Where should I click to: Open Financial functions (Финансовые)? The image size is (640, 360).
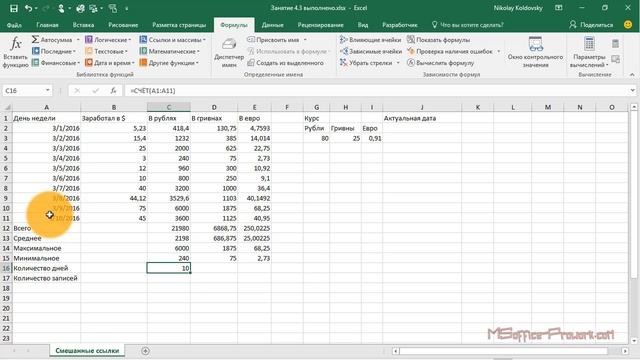(x=56, y=63)
